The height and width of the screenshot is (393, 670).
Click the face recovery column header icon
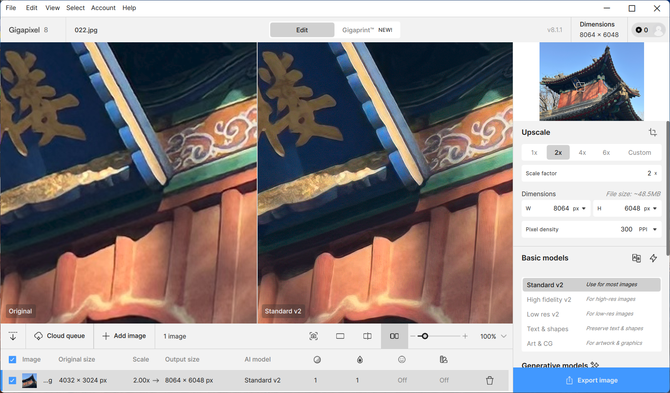[x=402, y=360]
